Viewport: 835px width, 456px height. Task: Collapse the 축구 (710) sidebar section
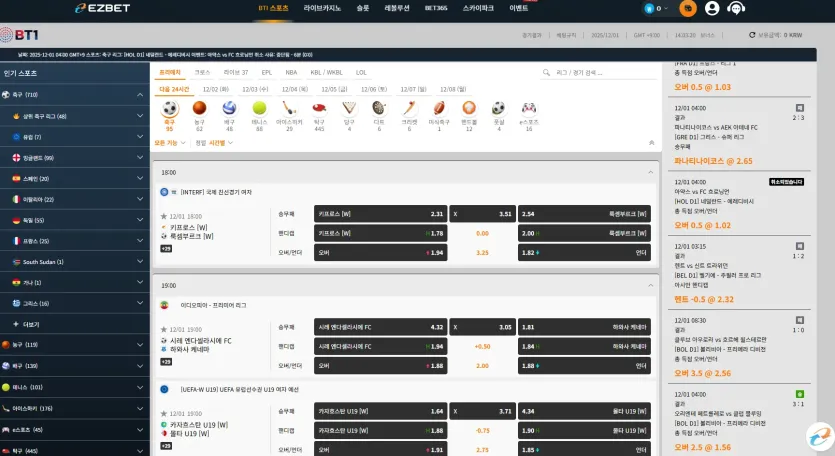(x=140, y=95)
